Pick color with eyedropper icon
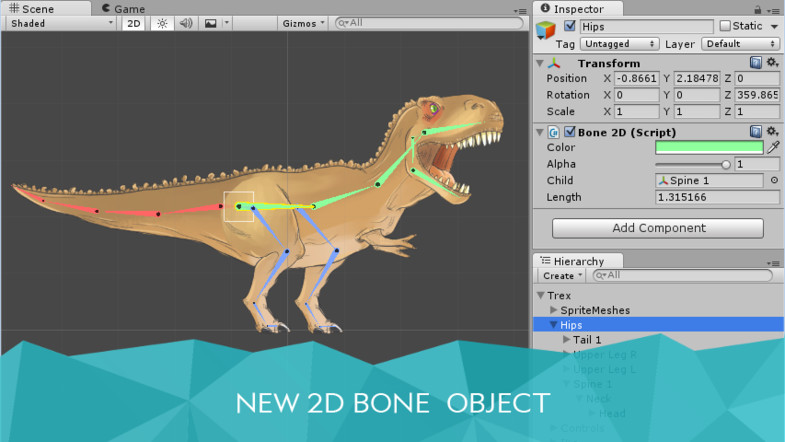Screen dimensions: 785x442 [773, 147]
